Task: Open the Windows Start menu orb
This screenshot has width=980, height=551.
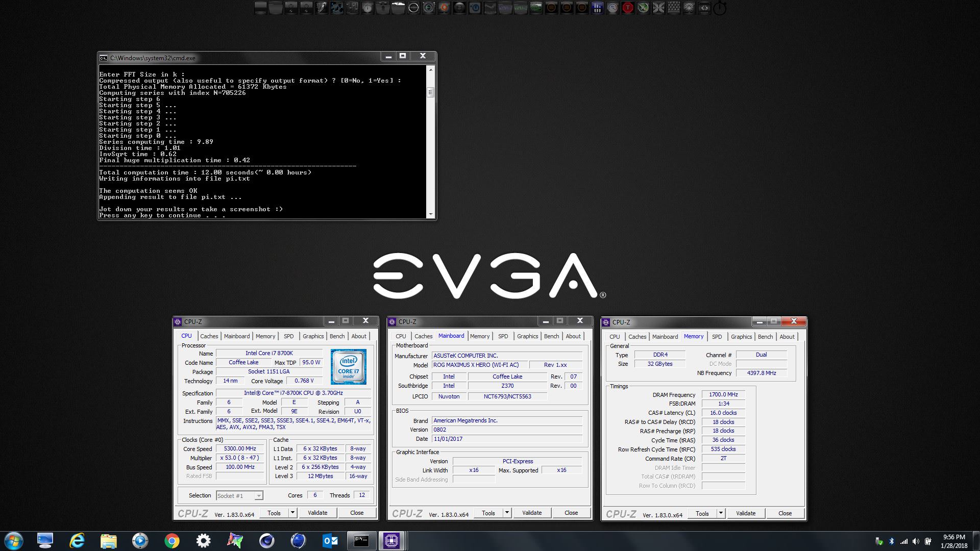Action: pos(13,541)
